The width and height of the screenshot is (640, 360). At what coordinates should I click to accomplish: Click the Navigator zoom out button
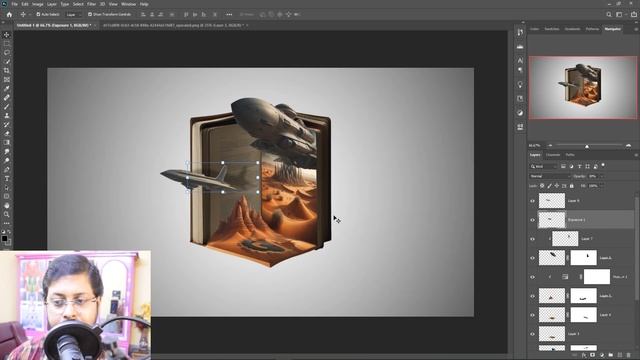click(x=550, y=146)
